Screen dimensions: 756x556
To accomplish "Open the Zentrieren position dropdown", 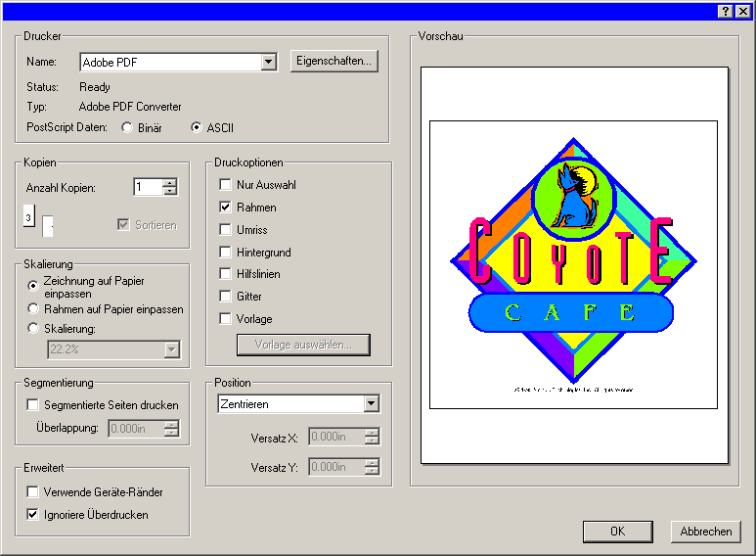I will (372, 403).
